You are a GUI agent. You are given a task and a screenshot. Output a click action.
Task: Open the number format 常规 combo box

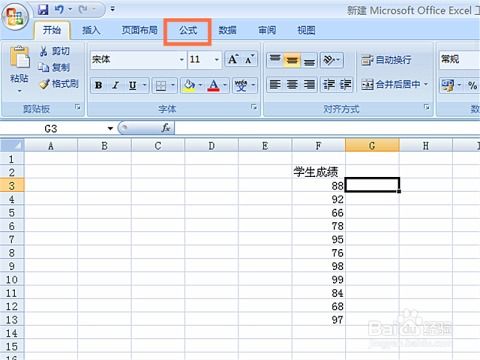point(459,60)
